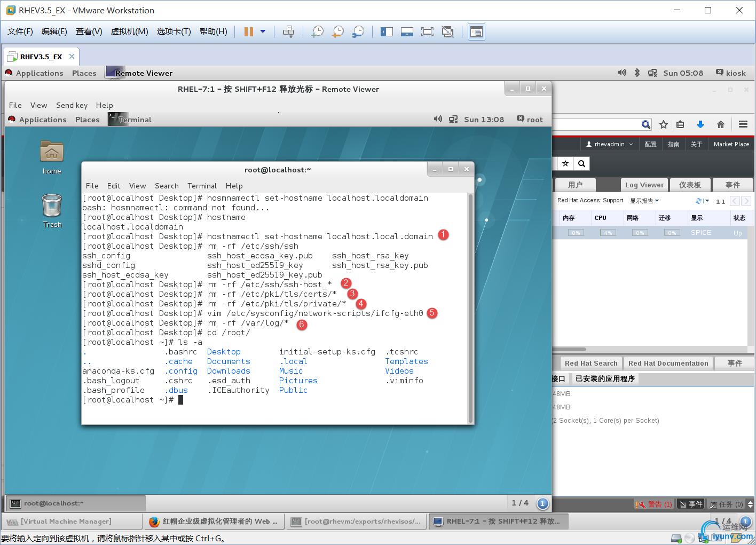The height and width of the screenshot is (545, 756).
Task: Go to Firefox home page icon
Action: 721,124
